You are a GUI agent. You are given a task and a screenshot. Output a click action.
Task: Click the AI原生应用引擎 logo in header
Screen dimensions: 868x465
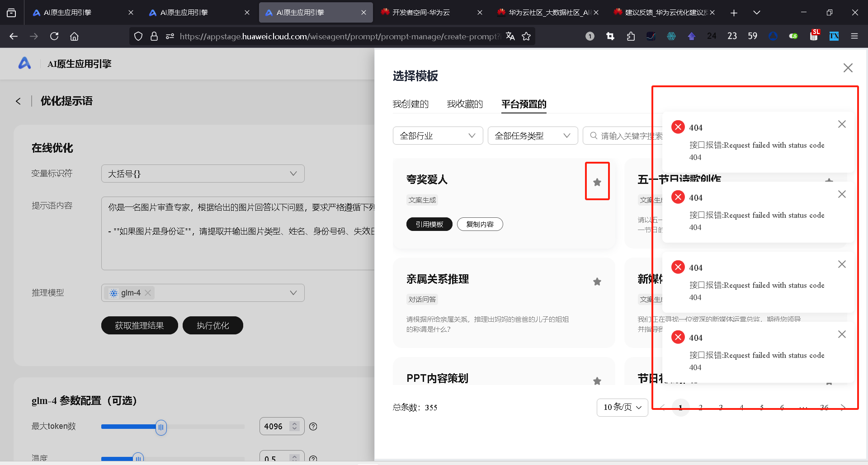coord(24,63)
